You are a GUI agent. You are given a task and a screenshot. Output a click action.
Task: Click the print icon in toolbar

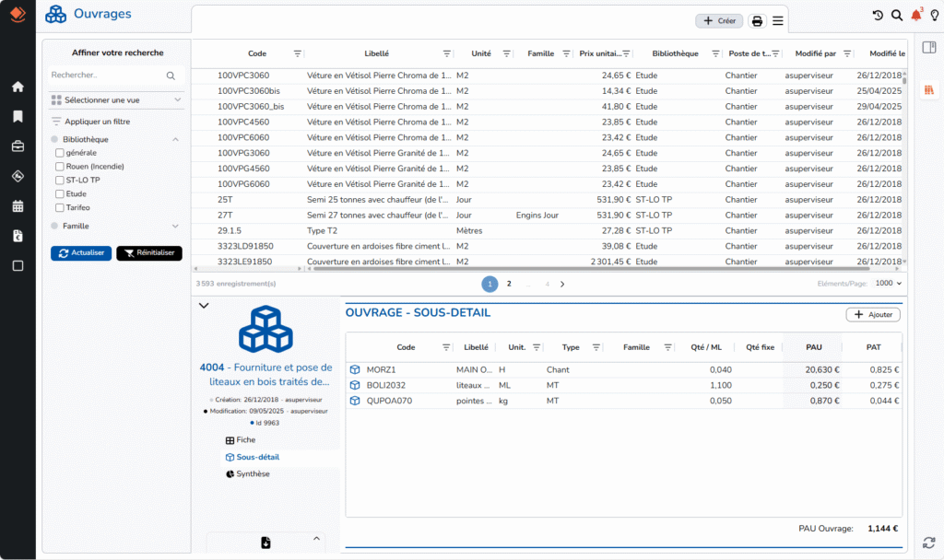[757, 21]
